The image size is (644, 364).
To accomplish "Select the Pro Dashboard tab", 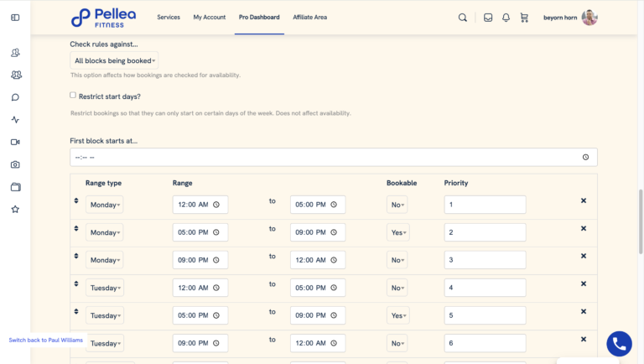I will tap(259, 18).
